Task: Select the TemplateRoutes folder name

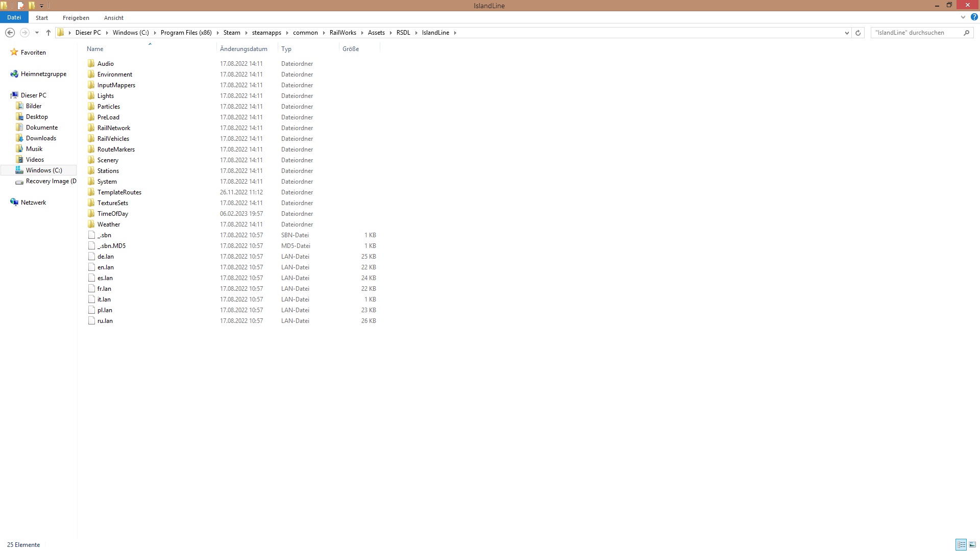Action: [x=119, y=192]
